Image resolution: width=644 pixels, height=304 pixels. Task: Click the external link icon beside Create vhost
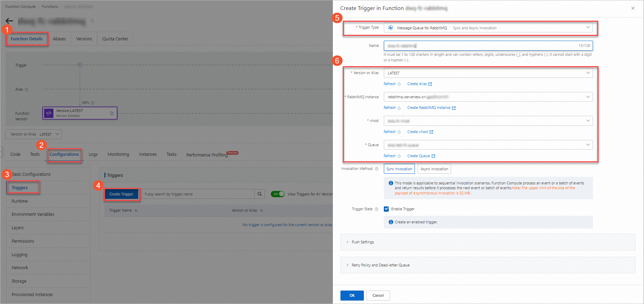[x=431, y=132]
